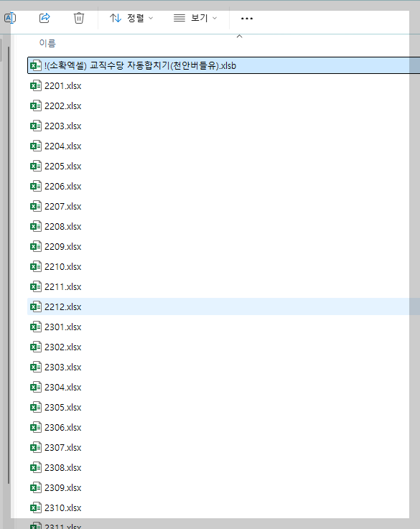Click the Excel icon next to 2208.xlsx
The image size is (420, 529).
(36, 226)
